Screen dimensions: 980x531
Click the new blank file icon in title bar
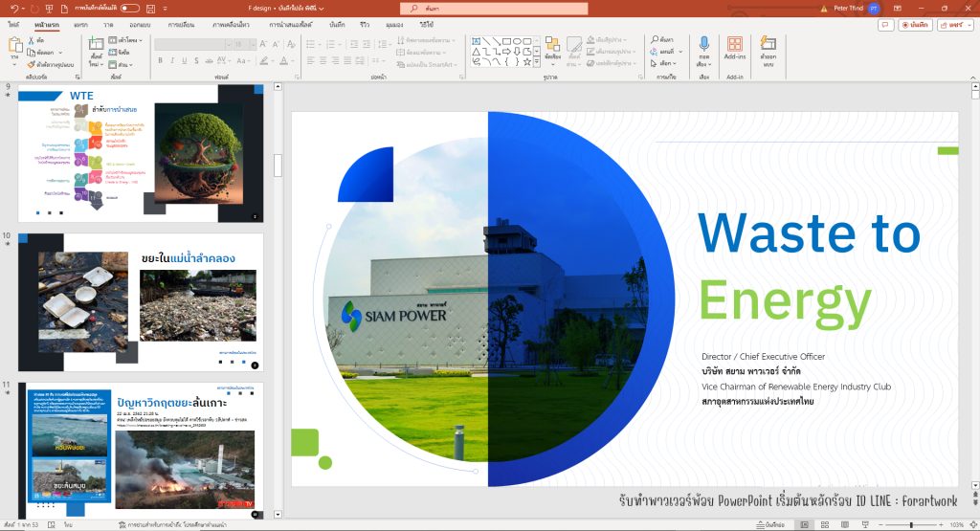point(64,9)
